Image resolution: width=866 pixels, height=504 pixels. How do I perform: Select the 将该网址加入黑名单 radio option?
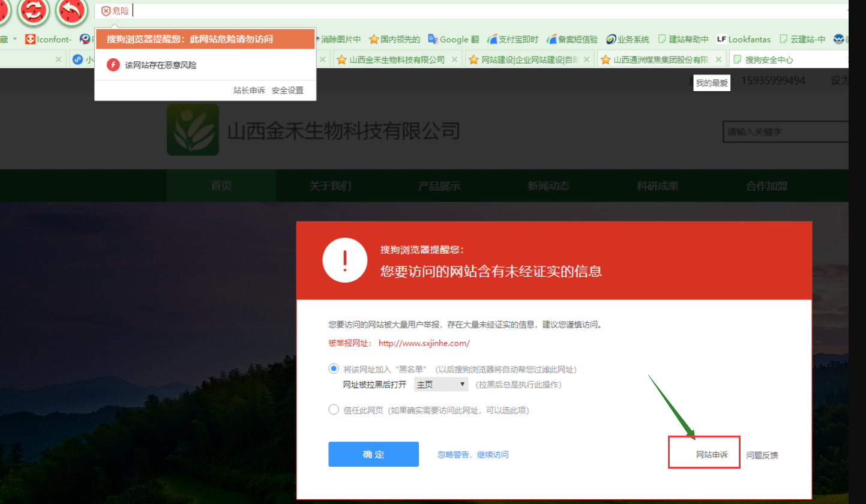click(334, 369)
